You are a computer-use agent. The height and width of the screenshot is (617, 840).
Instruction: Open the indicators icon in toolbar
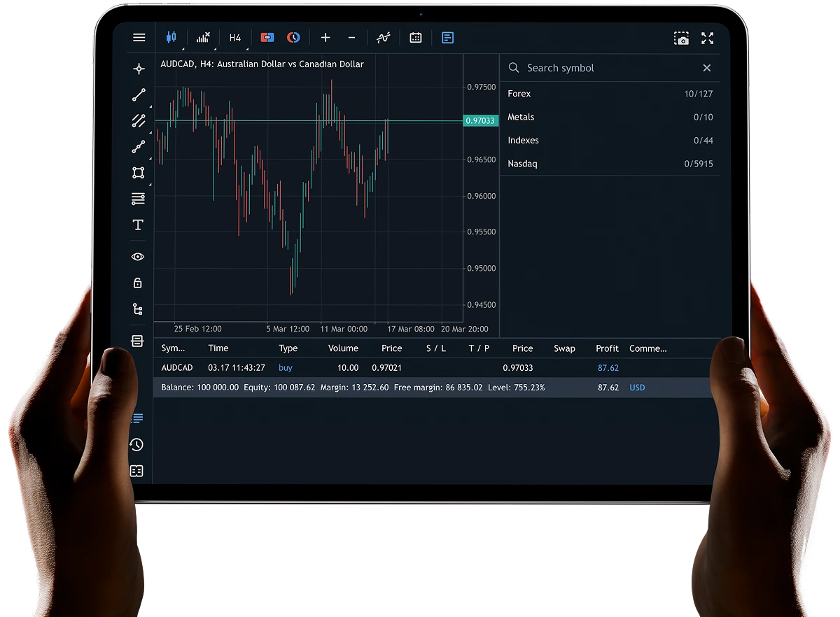pos(203,38)
